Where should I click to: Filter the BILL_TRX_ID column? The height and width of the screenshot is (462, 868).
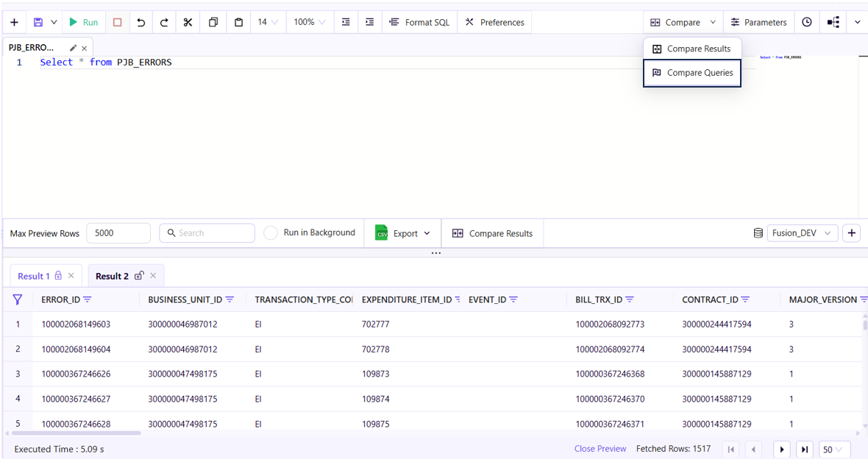pos(630,299)
